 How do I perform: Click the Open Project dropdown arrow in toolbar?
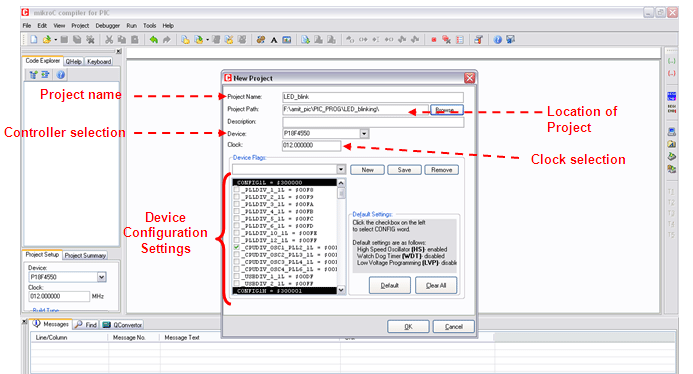[x=207, y=40]
